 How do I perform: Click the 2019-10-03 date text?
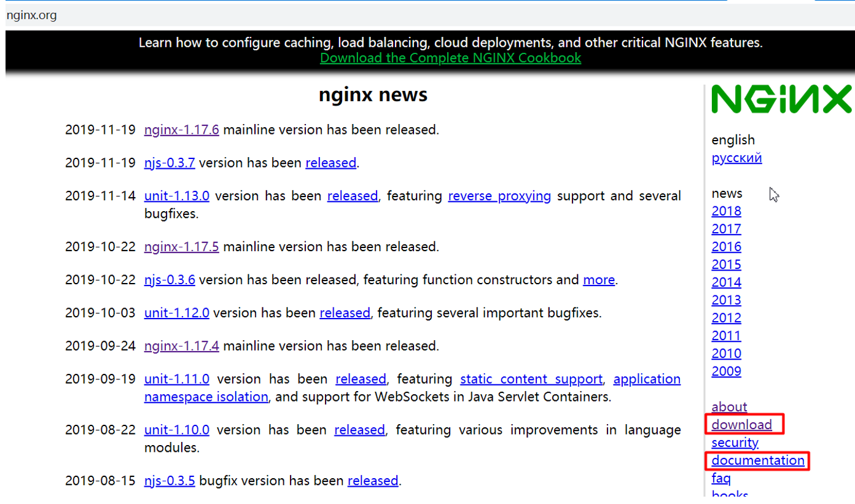coord(100,312)
